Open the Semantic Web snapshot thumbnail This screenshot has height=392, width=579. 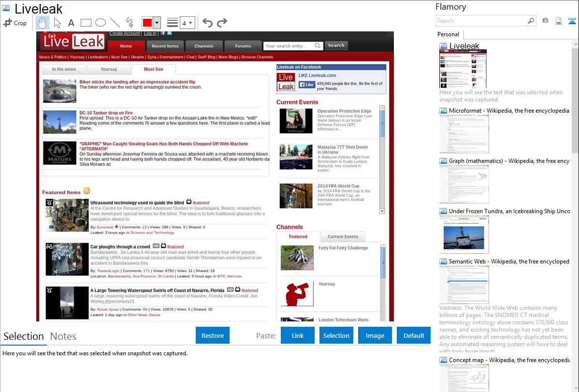tap(464, 285)
